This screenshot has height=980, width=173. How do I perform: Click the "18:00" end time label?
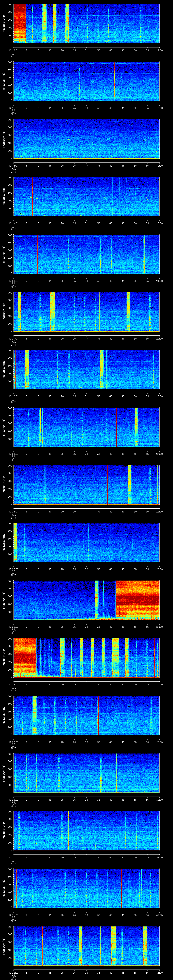click(x=159, y=108)
